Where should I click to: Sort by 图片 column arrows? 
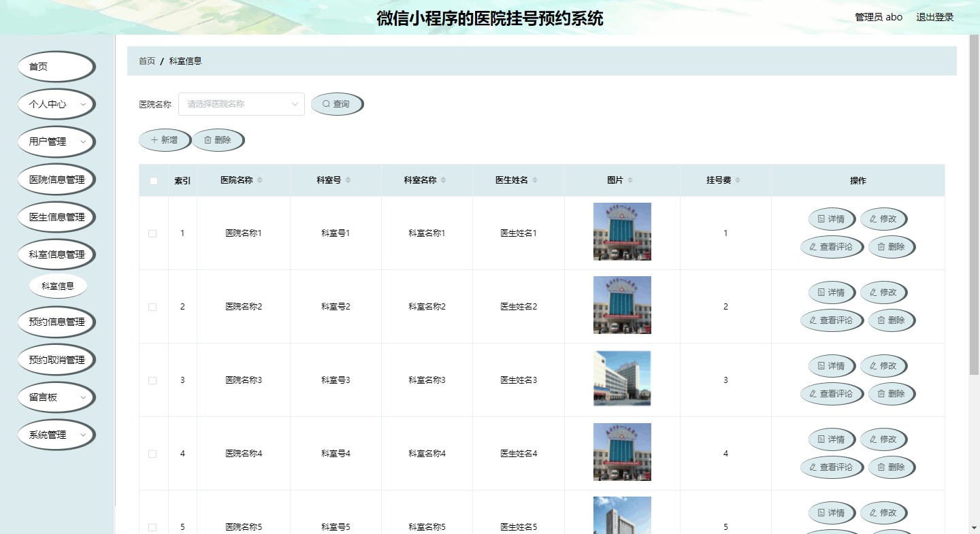click(x=630, y=180)
